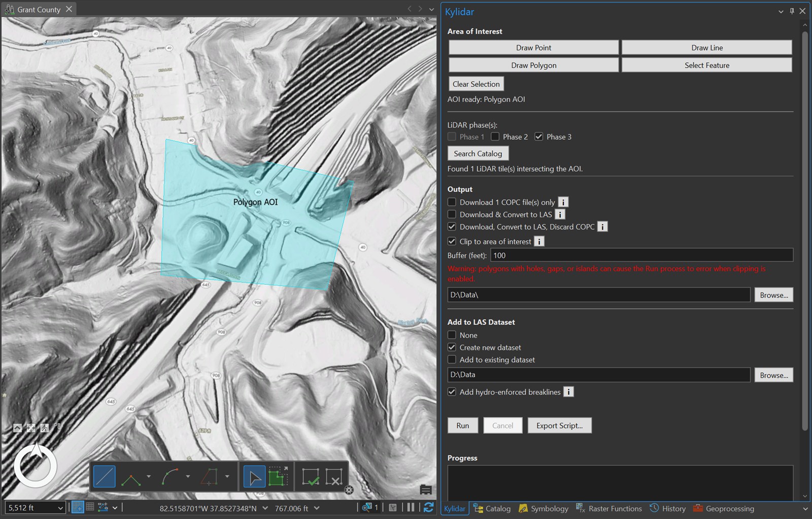The height and width of the screenshot is (519, 812).
Task: Click the Search Catalog button
Action: coord(478,153)
